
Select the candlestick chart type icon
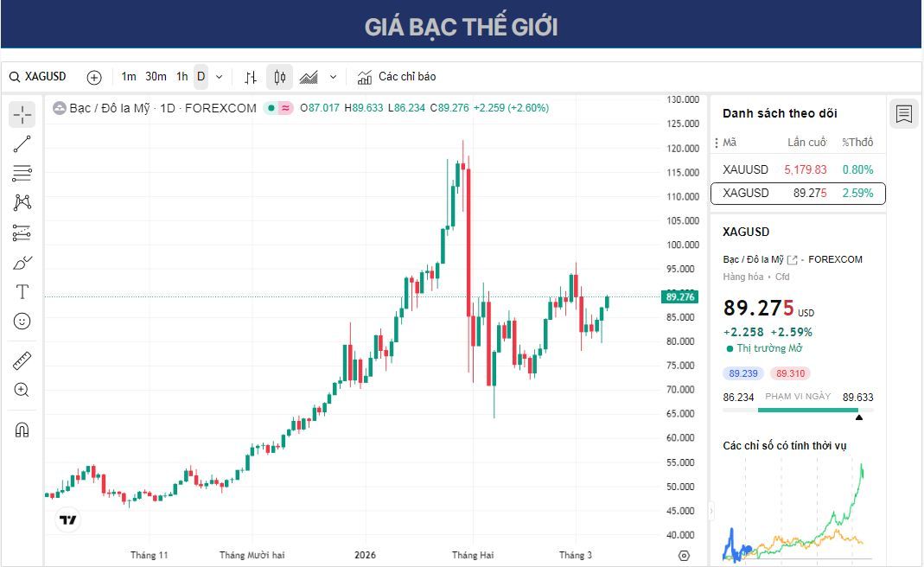[280, 77]
